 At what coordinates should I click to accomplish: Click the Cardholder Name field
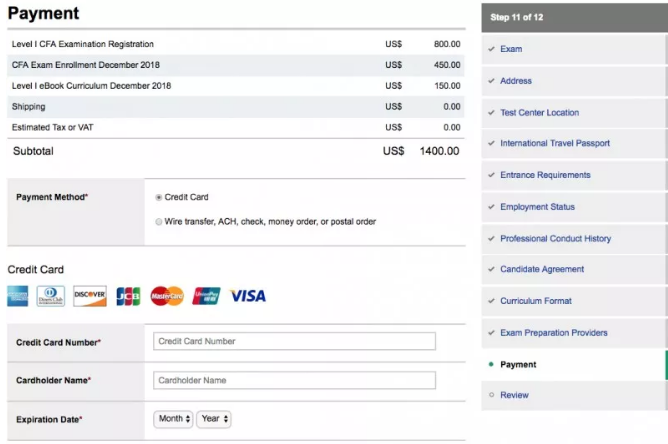pos(294,380)
